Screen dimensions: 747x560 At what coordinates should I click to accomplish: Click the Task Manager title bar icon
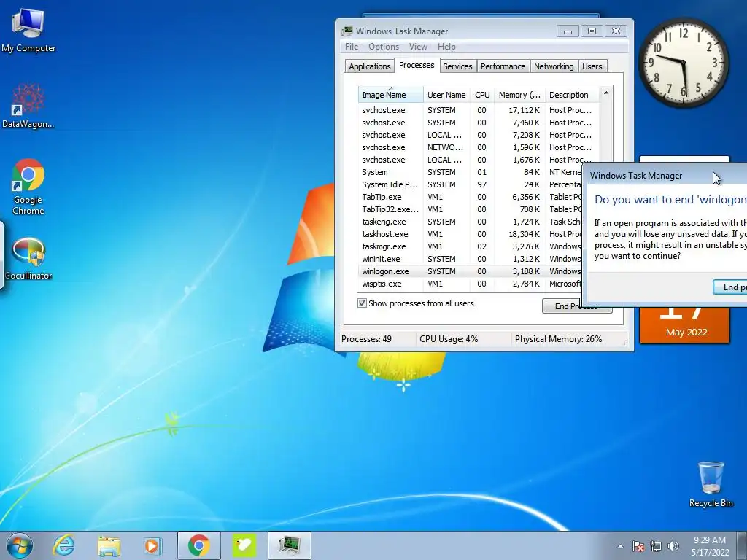[347, 31]
